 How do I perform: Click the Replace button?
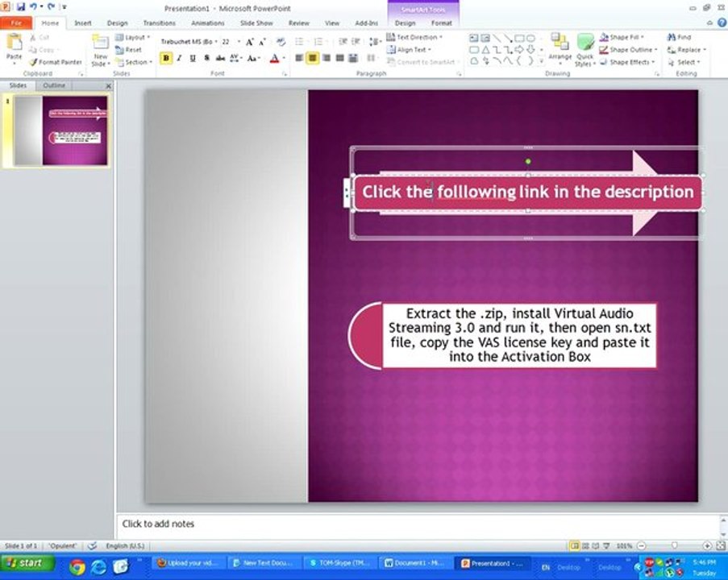[x=686, y=50]
